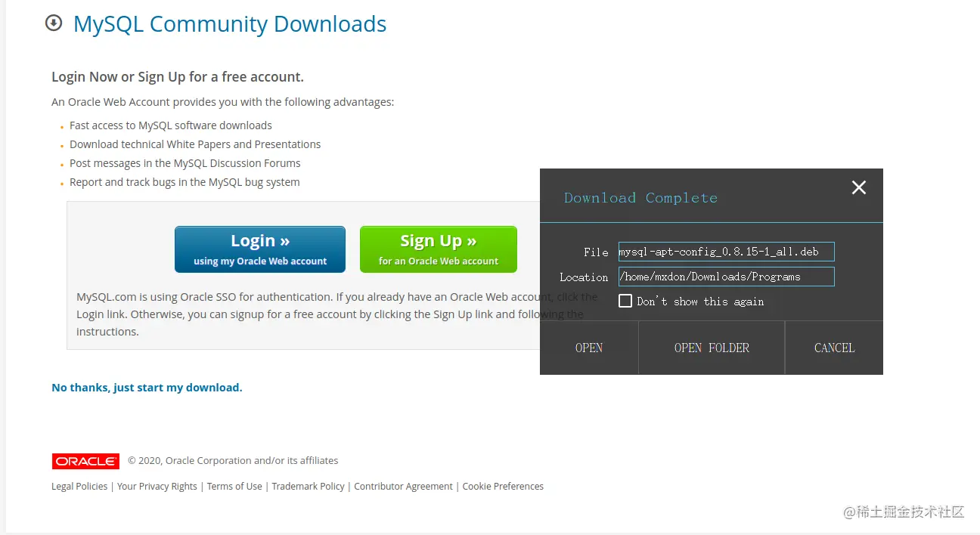The image size is (980, 535).
Task: Click the 2020 Oracle Corporation copyright text
Action: tap(233, 461)
